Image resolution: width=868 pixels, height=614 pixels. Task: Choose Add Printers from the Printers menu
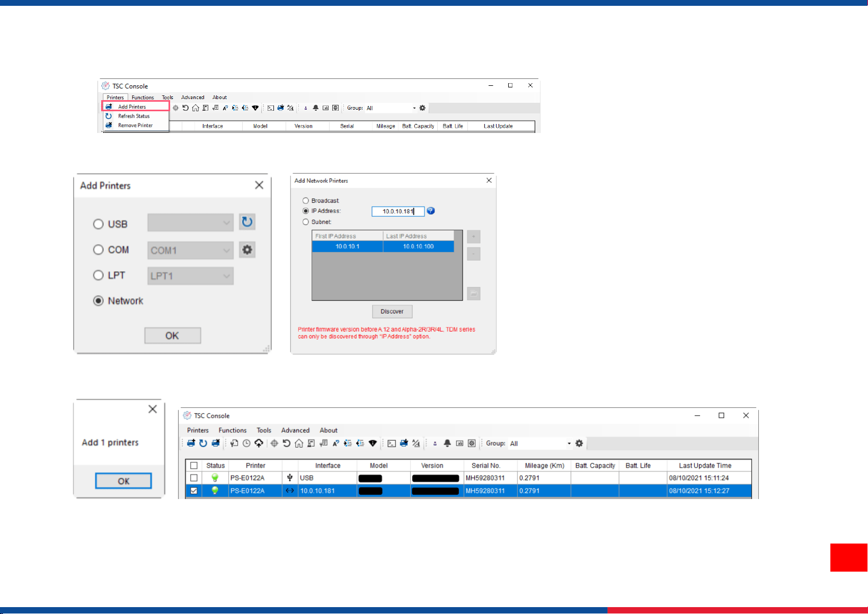click(x=136, y=106)
